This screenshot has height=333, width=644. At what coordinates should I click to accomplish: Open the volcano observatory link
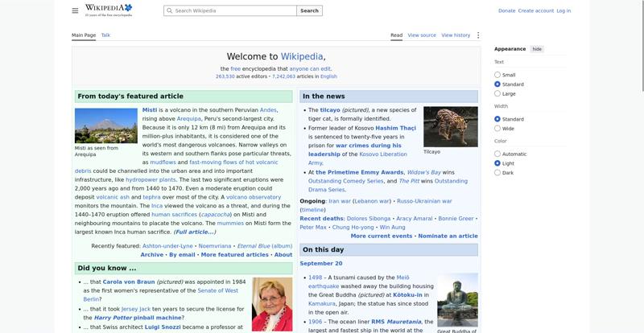tap(254, 197)
